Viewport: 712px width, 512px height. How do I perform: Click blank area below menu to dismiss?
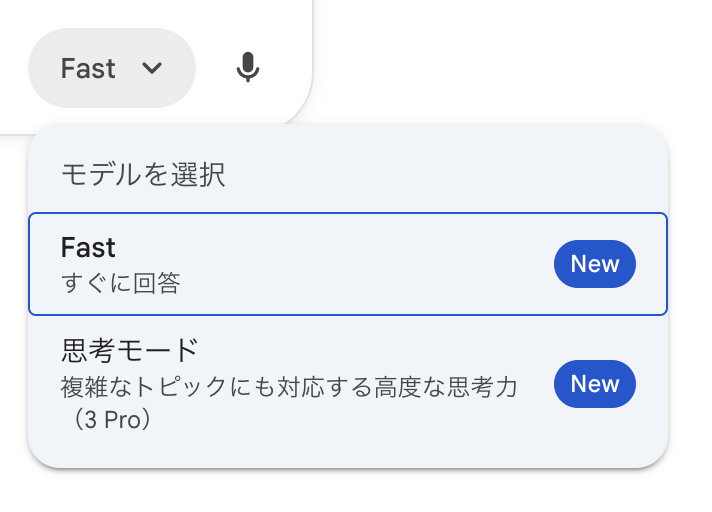point(350,493)
